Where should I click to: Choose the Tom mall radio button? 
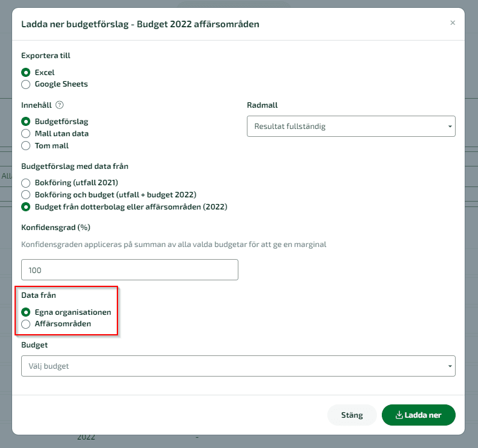click(26, 146)
